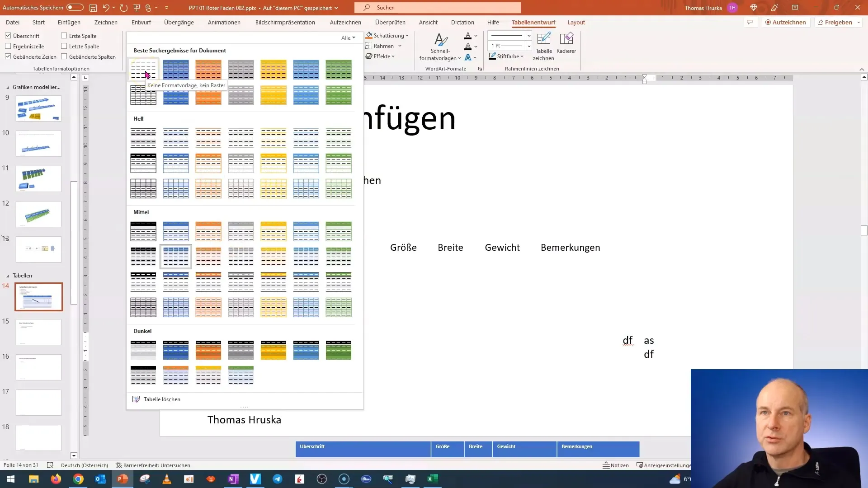
Task: Open the Datei menu
Action: (13, 22)
